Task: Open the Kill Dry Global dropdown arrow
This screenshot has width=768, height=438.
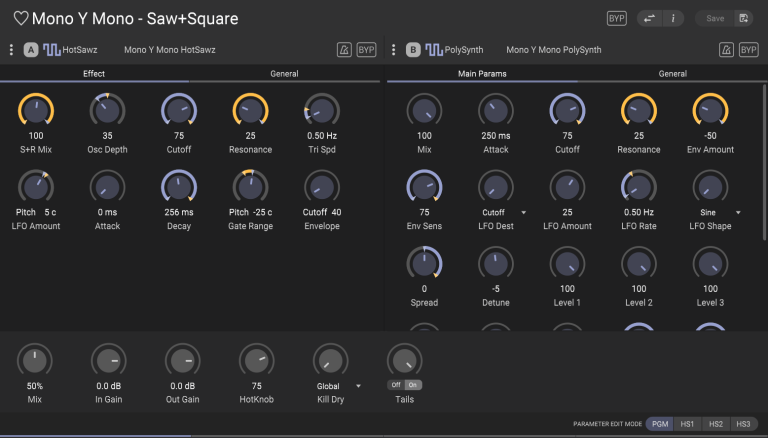Action: click(x=359, y=386)
